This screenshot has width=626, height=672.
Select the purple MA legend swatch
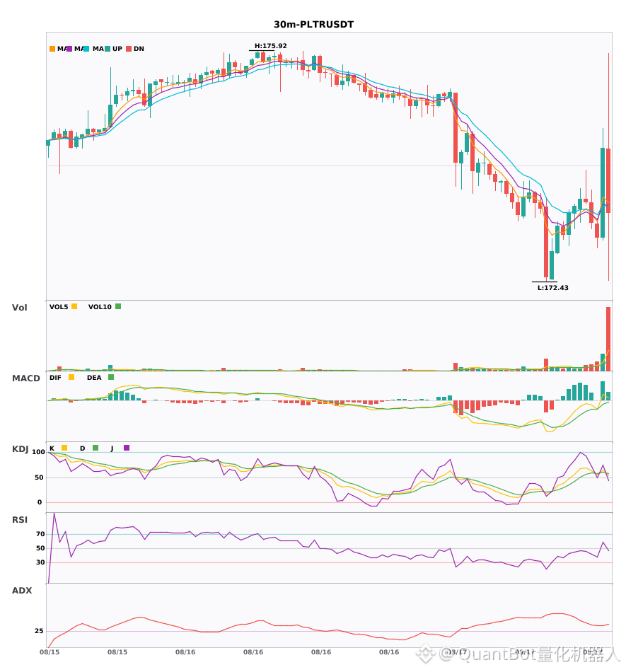pyautogui.click(x=69, y=49)
